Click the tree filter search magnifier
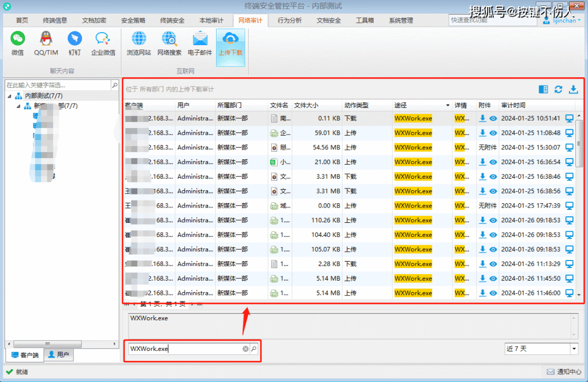The height and width of the screenshot is (382, 588). 115,85
